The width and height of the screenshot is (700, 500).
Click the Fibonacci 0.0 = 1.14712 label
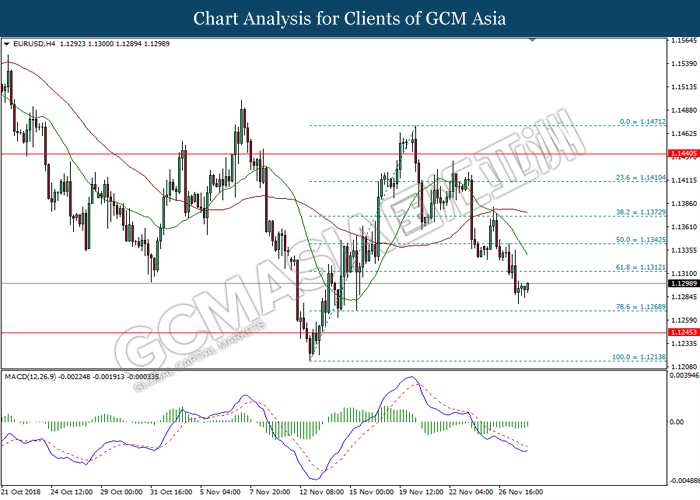click(x=642, y=121)
